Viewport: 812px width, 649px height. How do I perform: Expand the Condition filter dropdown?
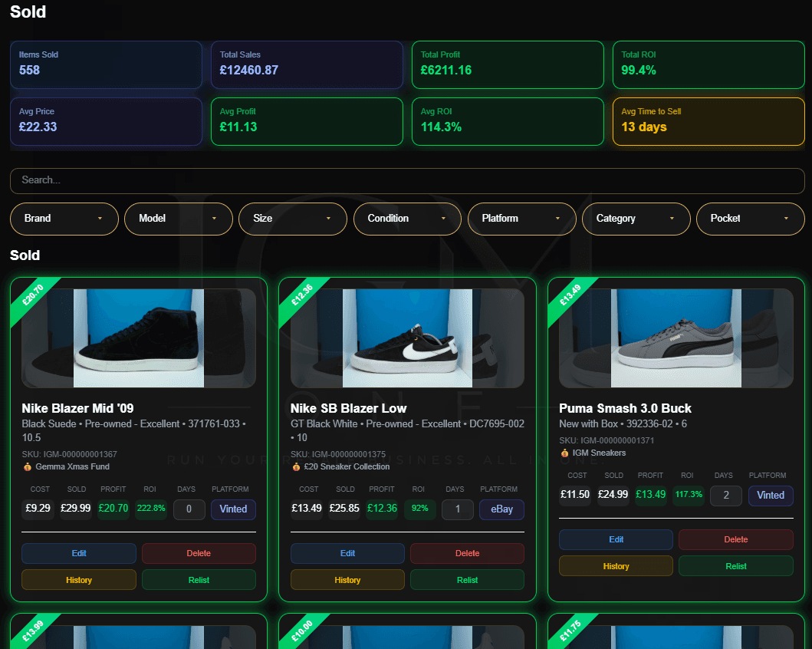(407, 219)
